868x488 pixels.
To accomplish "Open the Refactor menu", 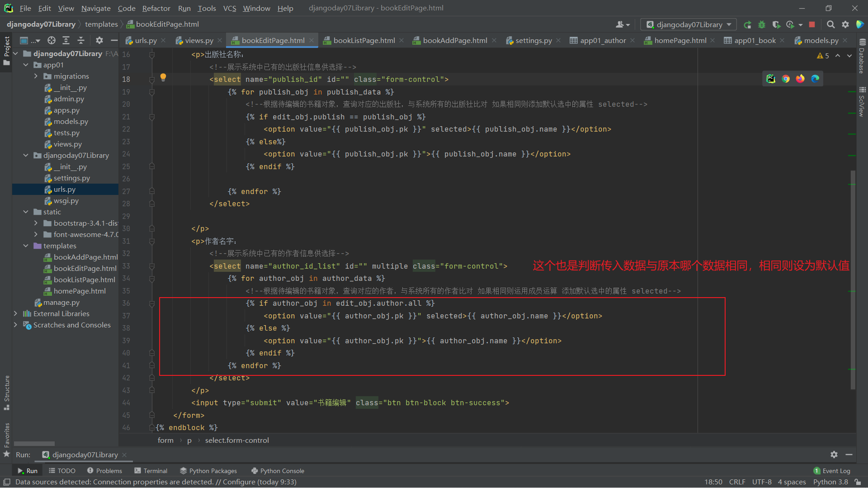I will (x=156, y=8).
